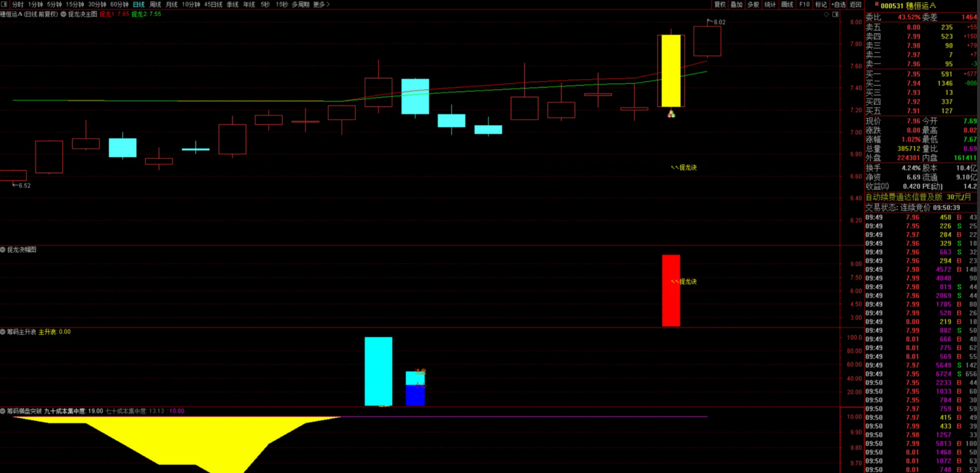Click the auto-renew 通达信普及版 promo link
This screenshot has width=980, height=473.
click(x=918, y=197)
